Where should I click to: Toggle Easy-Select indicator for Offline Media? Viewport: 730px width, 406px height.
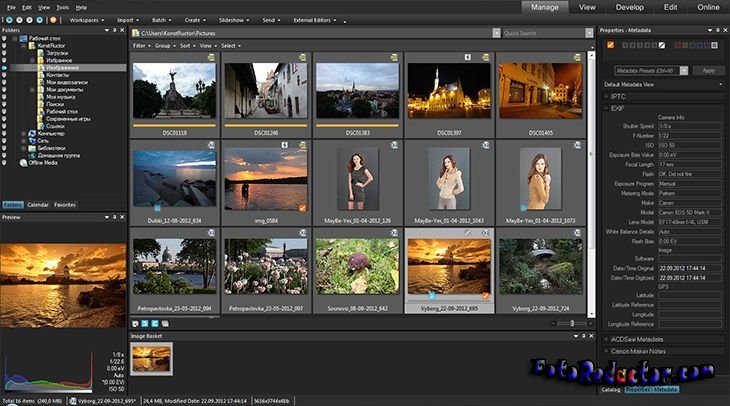click(x=4, y=162)
